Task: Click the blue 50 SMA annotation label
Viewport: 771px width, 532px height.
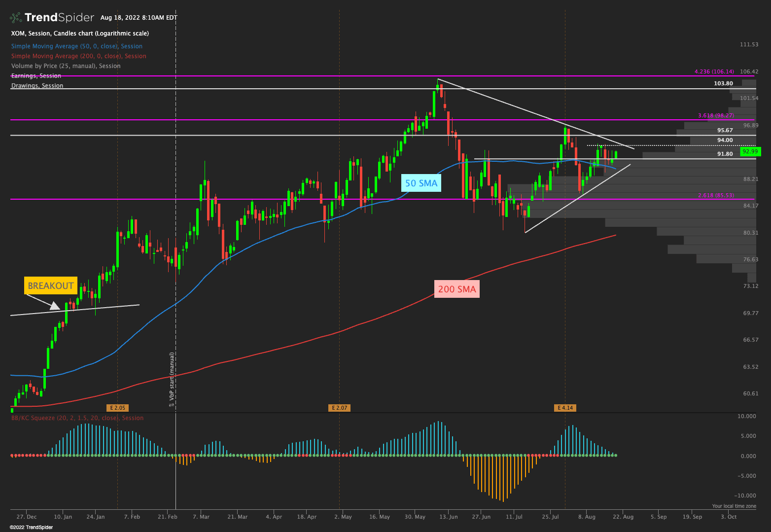Action: [x=421, y=183]
